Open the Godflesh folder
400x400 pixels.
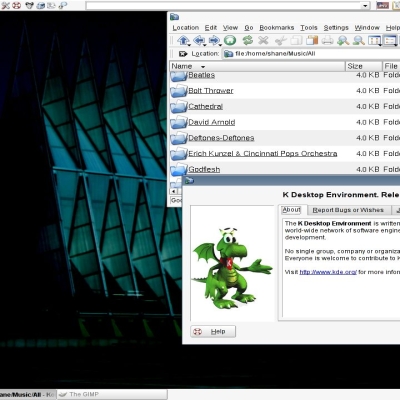[x=204, y=169]
